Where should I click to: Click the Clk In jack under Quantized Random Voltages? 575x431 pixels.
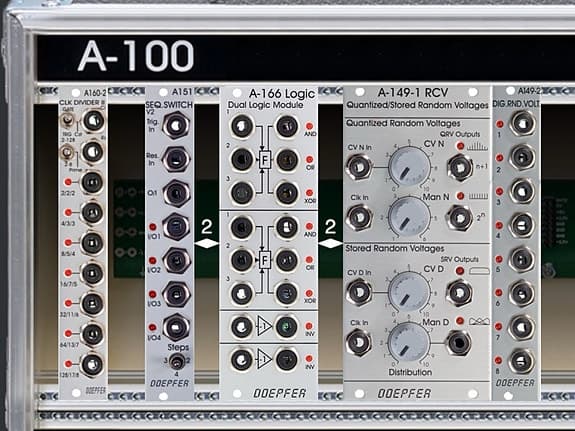click(x=359, y=217)
